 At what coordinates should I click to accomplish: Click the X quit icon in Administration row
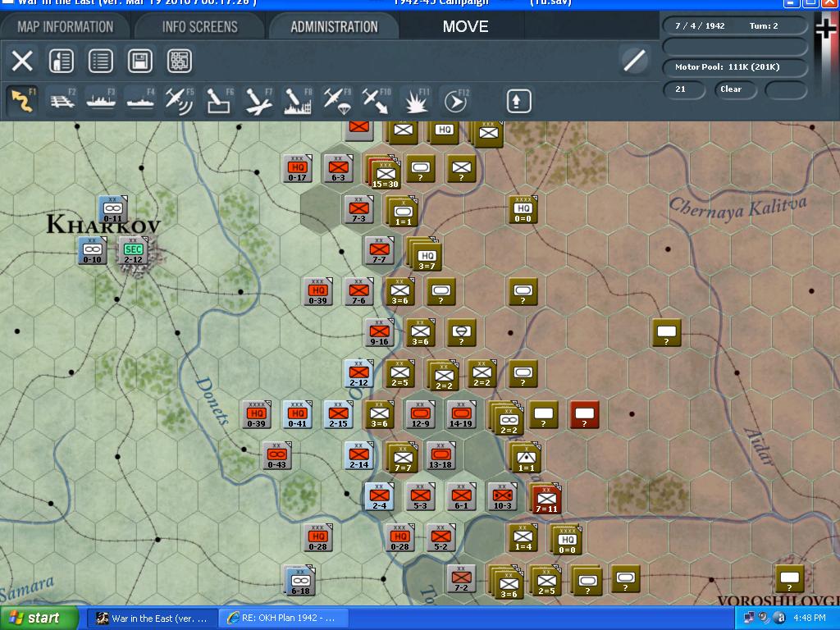coord(22,61)
